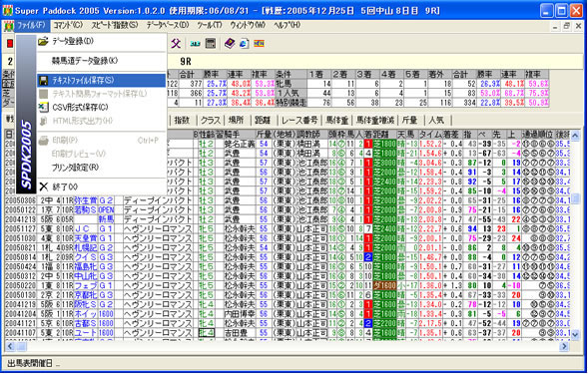Viewport: 588px width, 374px height.
Task: Click the 京都牝 race link
Action: pyautogui.click(x=86, y=295)
